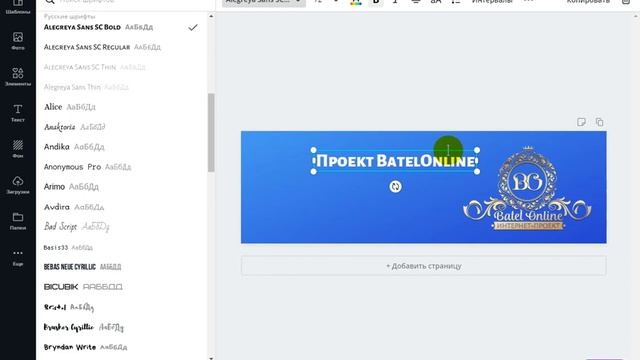Click the rotate handle below the text box
The image size is (640, 360).
pyautogui.click(x=395, y=187)
